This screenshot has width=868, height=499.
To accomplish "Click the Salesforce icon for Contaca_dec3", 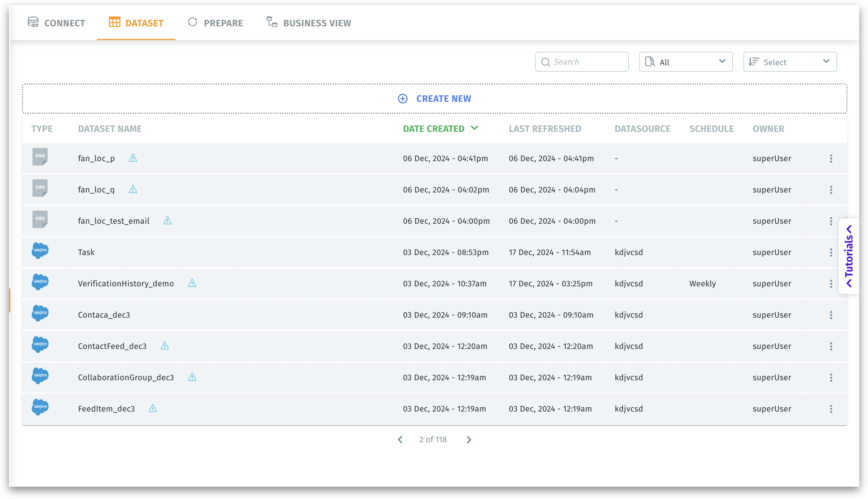I will point(40,314).
